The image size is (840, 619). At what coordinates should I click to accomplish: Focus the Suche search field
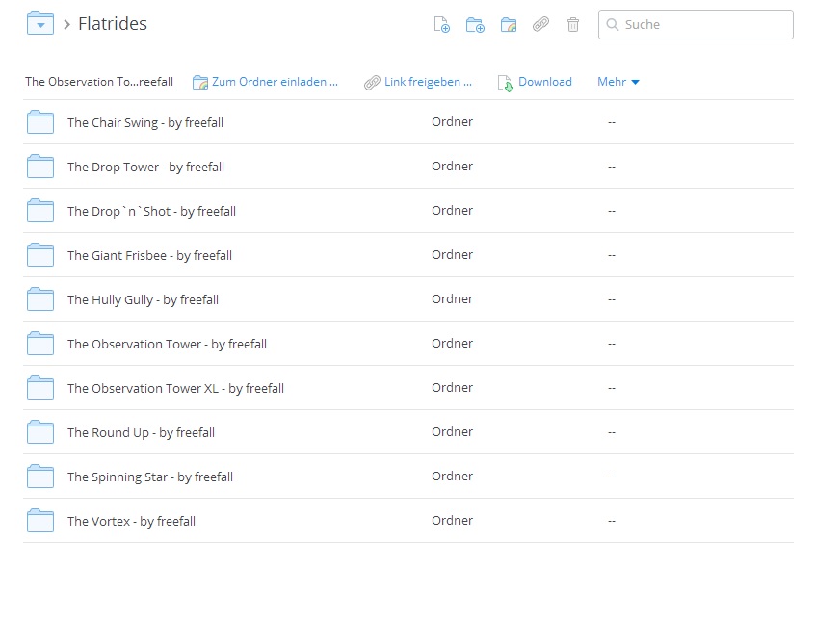[703, 25]
